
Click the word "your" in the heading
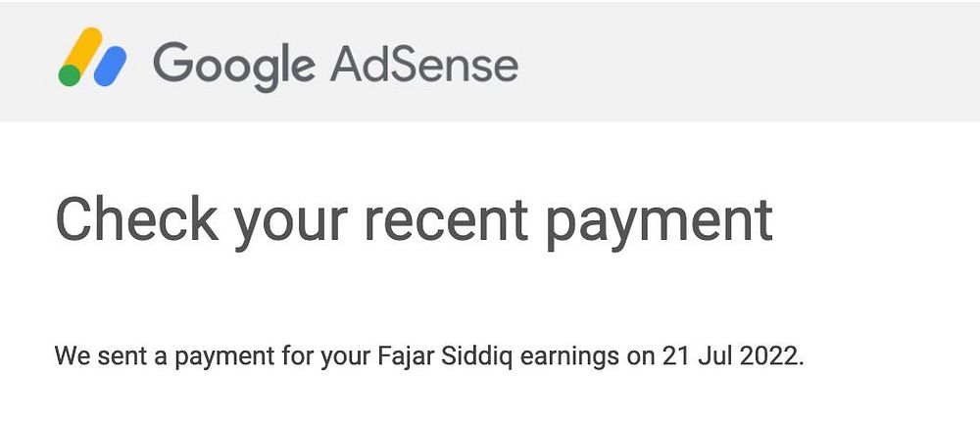point(291,226)
